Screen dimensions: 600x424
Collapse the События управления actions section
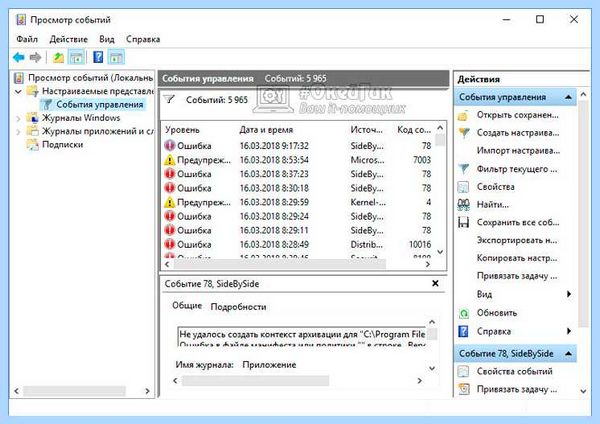click(x=568, y=97)
